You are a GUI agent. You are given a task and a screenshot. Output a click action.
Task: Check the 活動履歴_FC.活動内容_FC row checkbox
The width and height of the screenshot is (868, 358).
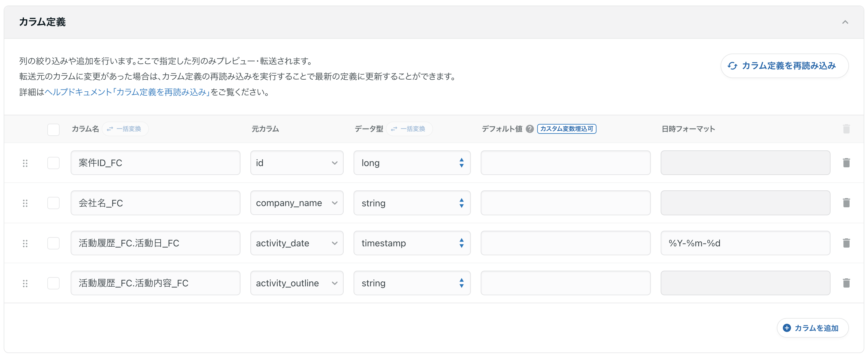tap(53, 284)
